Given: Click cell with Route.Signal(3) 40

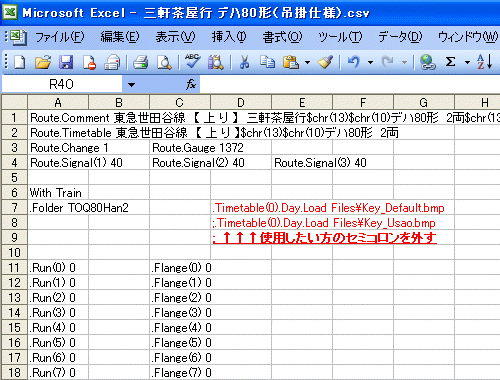Looking at the screenshot, I should click(x=302, y=162).
